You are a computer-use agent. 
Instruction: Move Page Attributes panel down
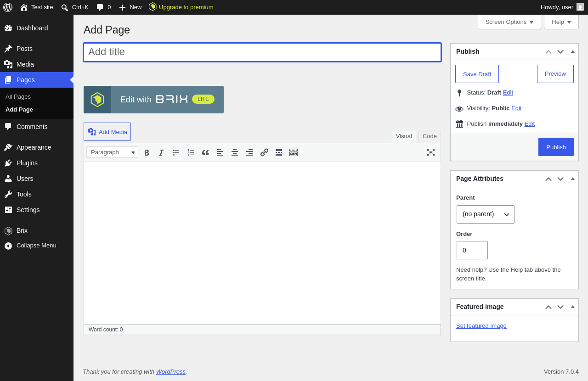(560, 179)
